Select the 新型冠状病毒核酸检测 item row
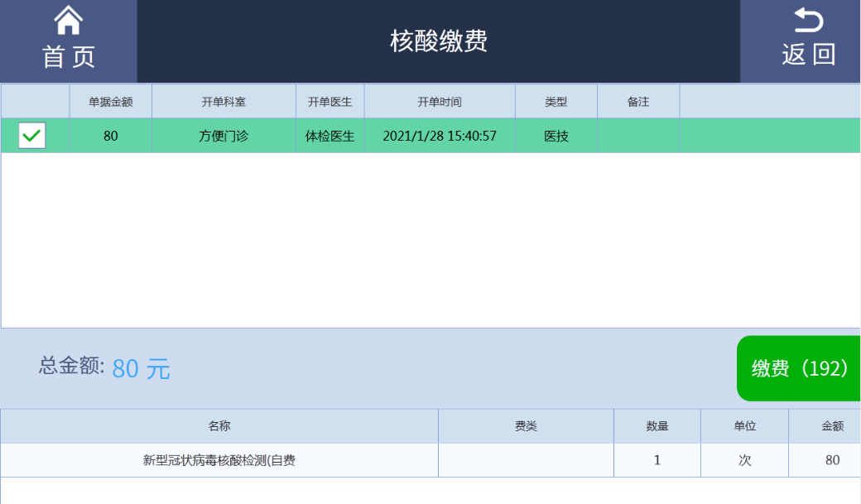This screenshot has width=861, height=504. click(x=219, y=460)
